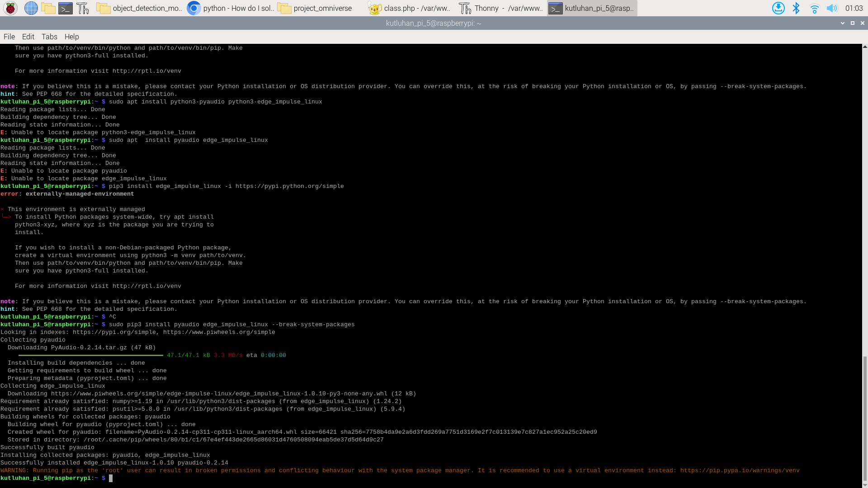Click the 'Stored in directory: /root/.cache/pip/wheels' line

click(196, 440)
